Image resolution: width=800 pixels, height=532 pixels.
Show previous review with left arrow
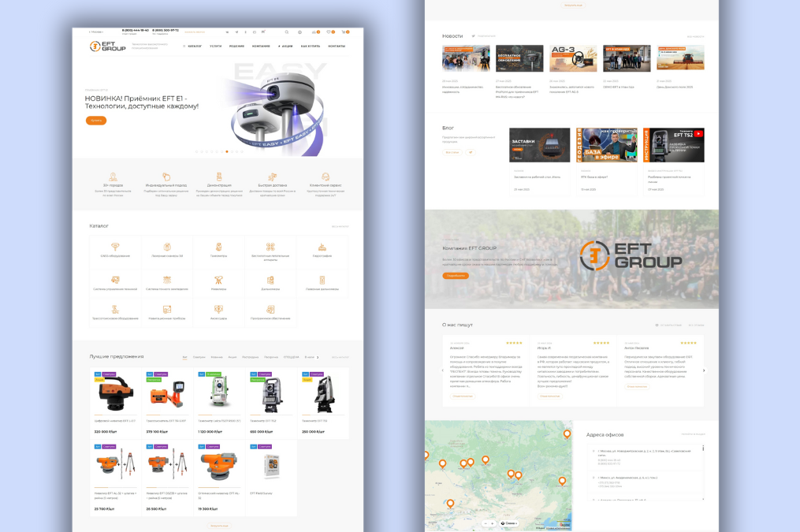click(442, 370)
